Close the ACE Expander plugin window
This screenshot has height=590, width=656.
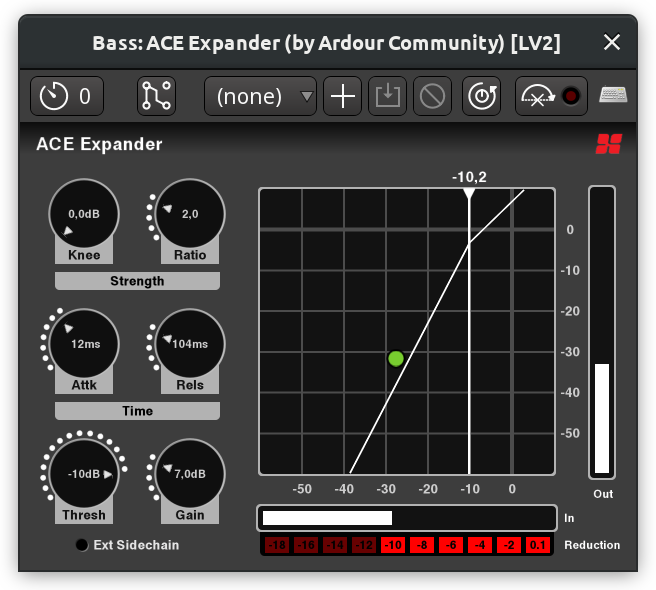[612, 42]
